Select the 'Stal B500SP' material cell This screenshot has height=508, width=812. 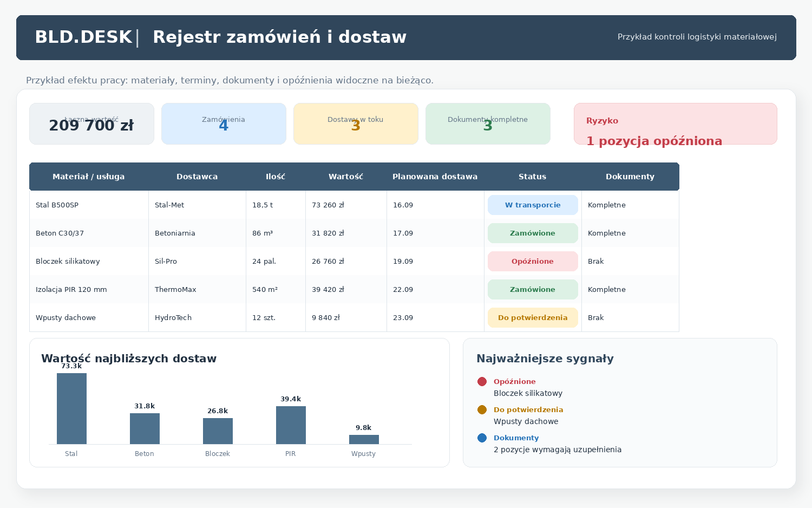point(89,205)
